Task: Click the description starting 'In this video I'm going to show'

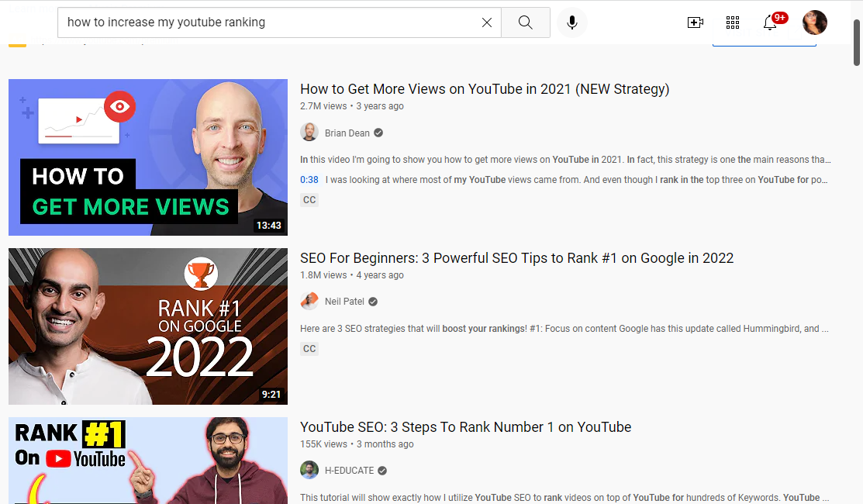Action: (x=565, y=160)
